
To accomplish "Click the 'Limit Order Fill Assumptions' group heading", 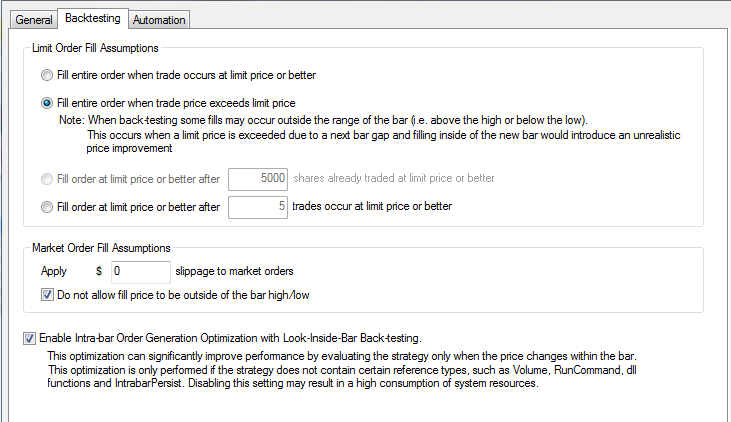I will tap(95, 48).
